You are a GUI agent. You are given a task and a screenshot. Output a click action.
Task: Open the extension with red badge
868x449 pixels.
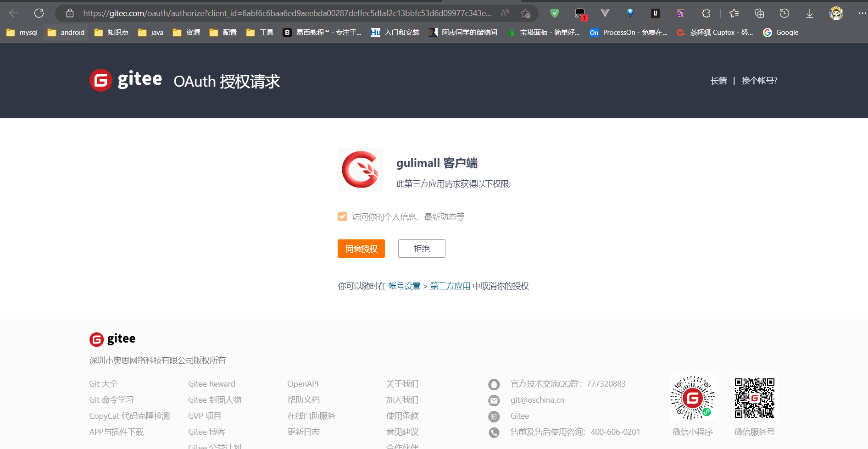[580, 14]
